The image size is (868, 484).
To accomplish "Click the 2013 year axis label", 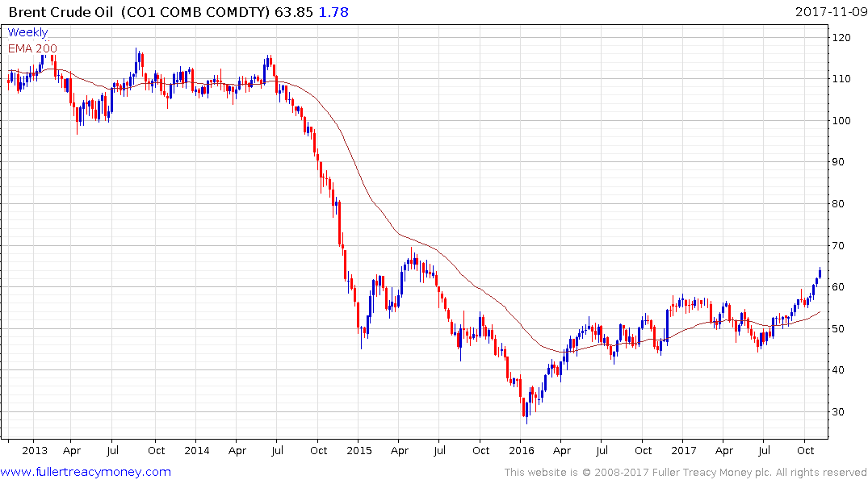I will coord(35,451).
